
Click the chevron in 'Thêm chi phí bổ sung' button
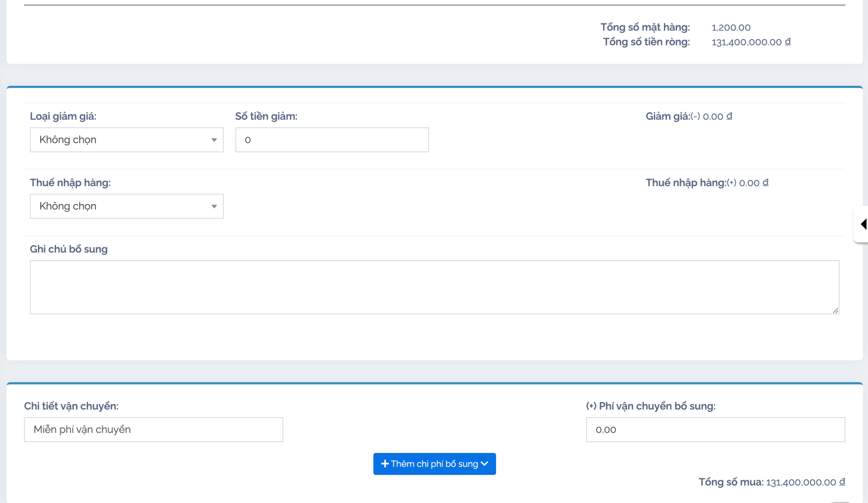[x=484, y=464]
